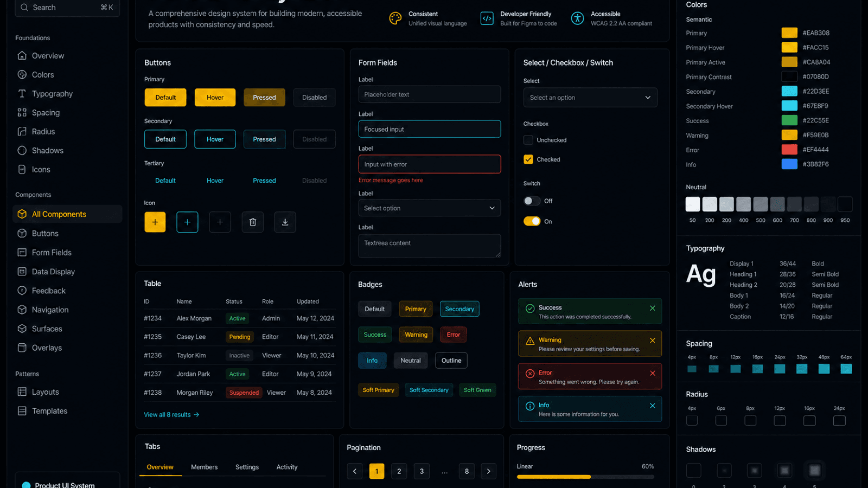This screenshot has width=868, height=488.
Task: Switch to the Overview tab
Action: 160,467
